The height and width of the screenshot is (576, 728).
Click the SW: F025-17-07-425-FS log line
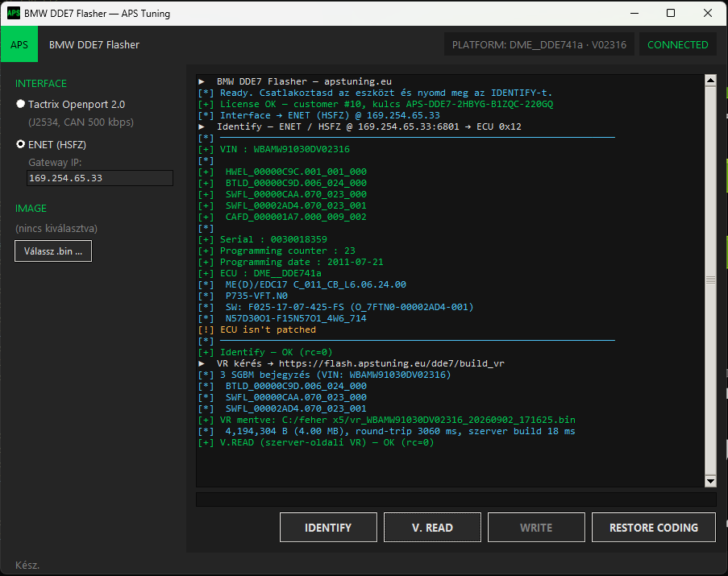click(x=335, y=307)
